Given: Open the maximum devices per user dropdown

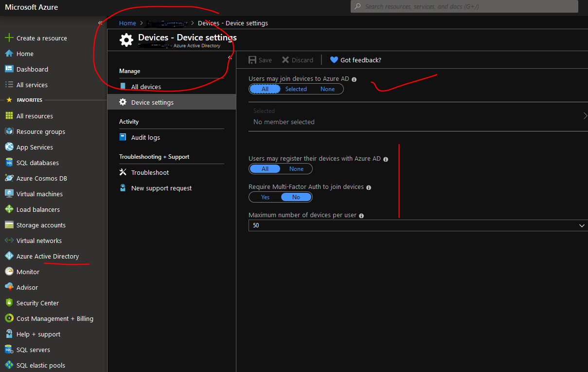Looking at the screenshot, I should click(582, 225).
